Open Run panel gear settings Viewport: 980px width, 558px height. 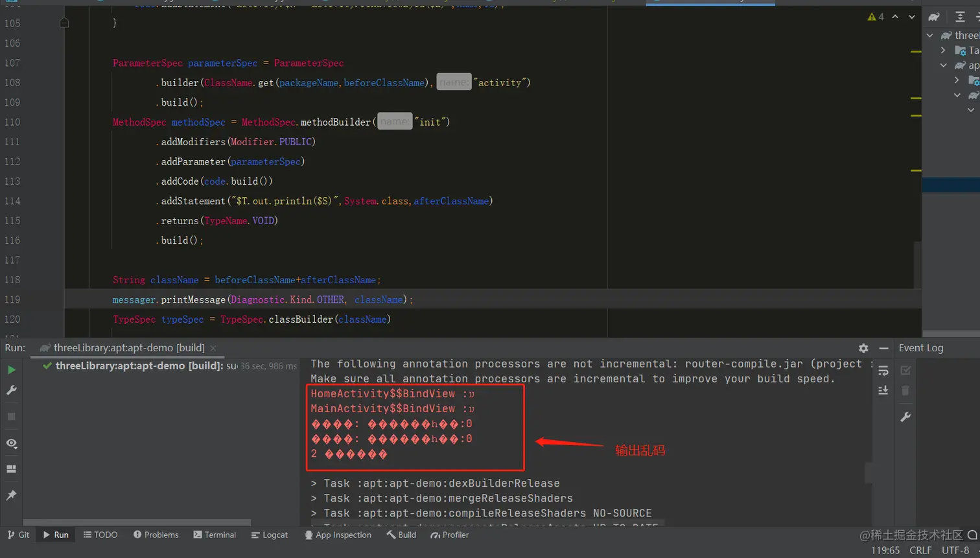pos(863,348)
